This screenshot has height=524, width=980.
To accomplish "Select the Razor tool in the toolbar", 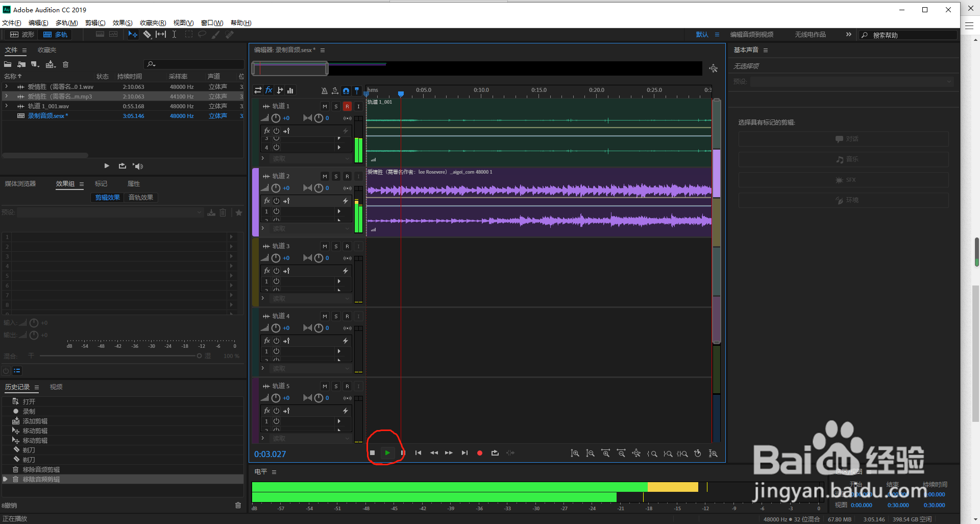I will [x=147, y=34].
